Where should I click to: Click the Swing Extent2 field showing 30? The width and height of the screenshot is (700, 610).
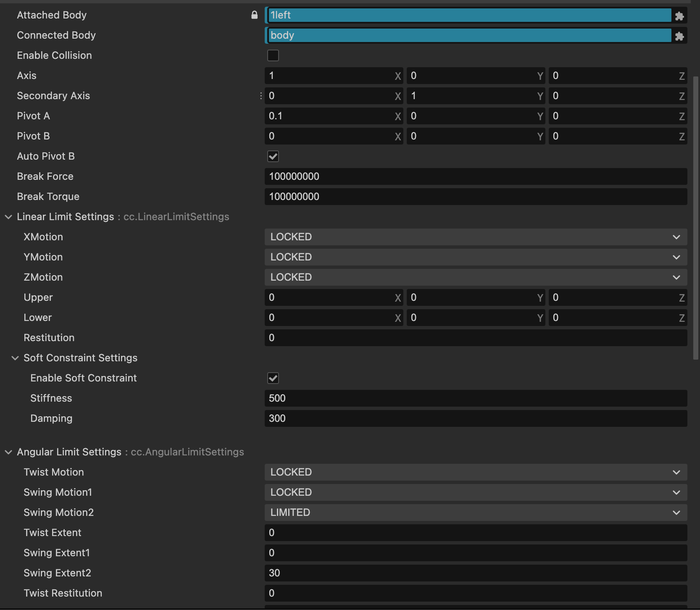tap(476, 573)
